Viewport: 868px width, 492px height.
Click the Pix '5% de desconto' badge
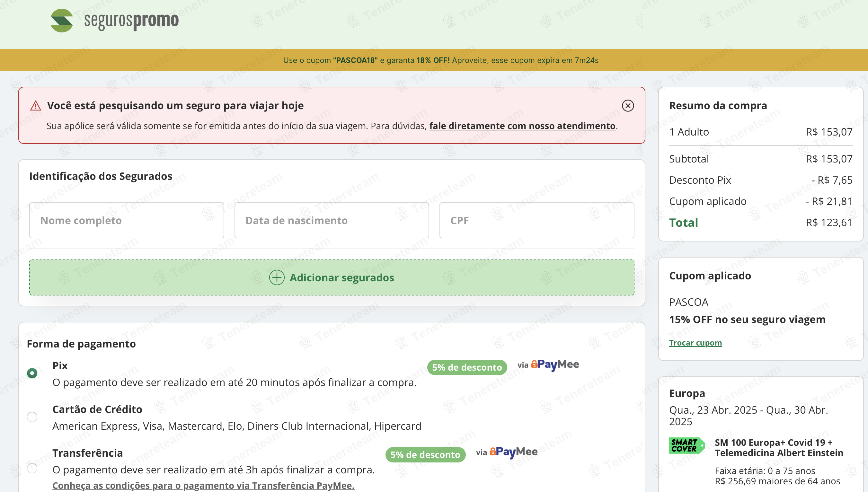click(467, 367)
